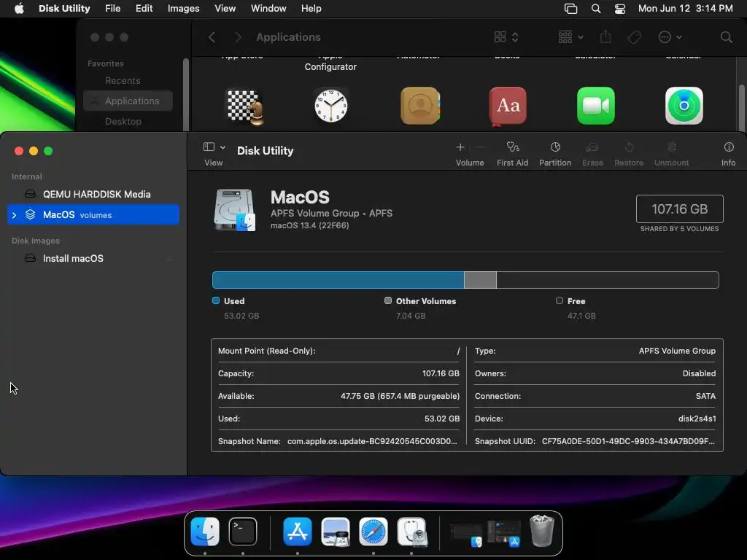Change Finder icon view mode selector
Viewport: 747px width, 560px height.
click(506, 37)
